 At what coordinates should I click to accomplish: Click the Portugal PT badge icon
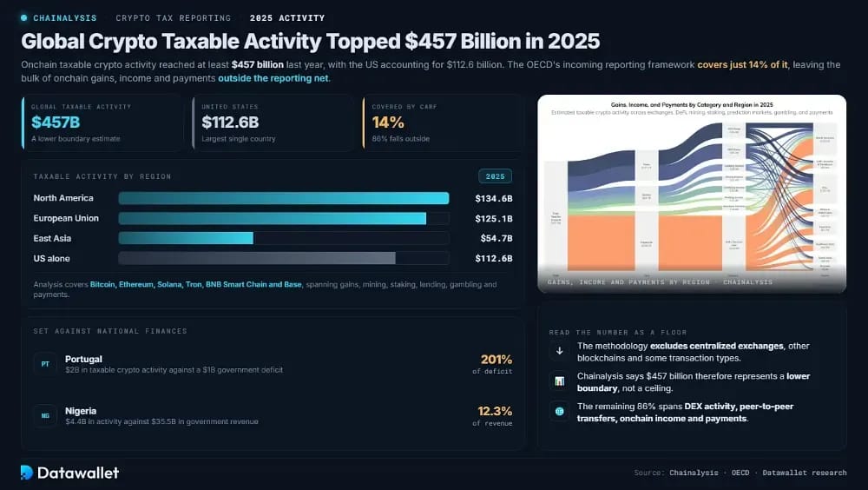[x=45, y=364]
